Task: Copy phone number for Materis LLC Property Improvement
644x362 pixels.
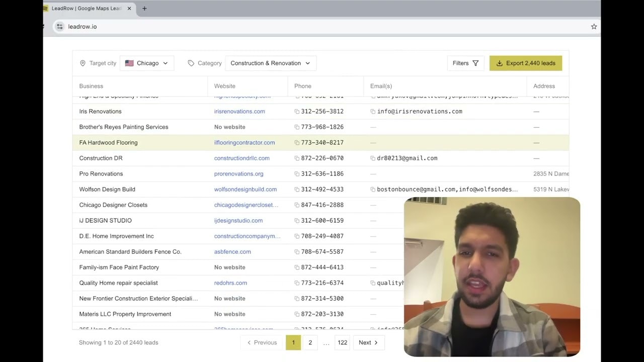Action: pos(297,314)
